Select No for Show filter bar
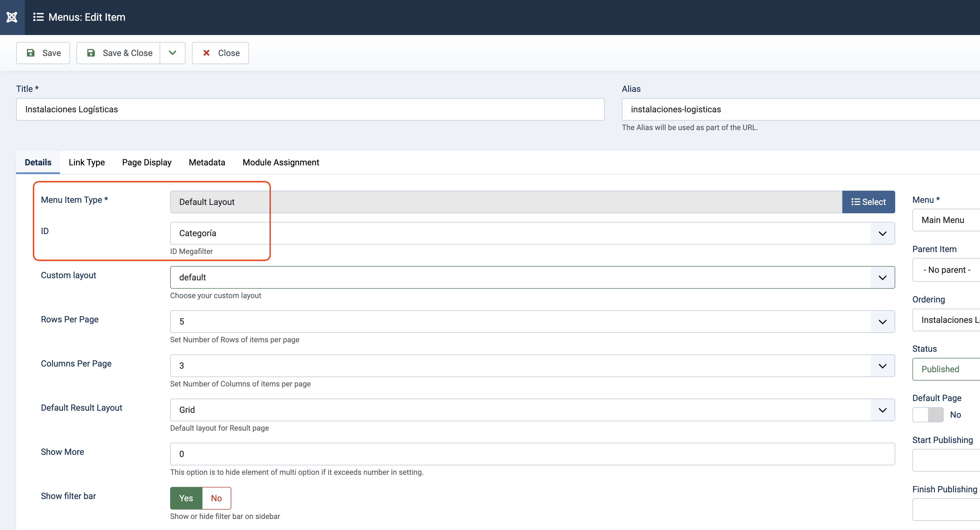 pyautogui.click(x=216, y=498)
